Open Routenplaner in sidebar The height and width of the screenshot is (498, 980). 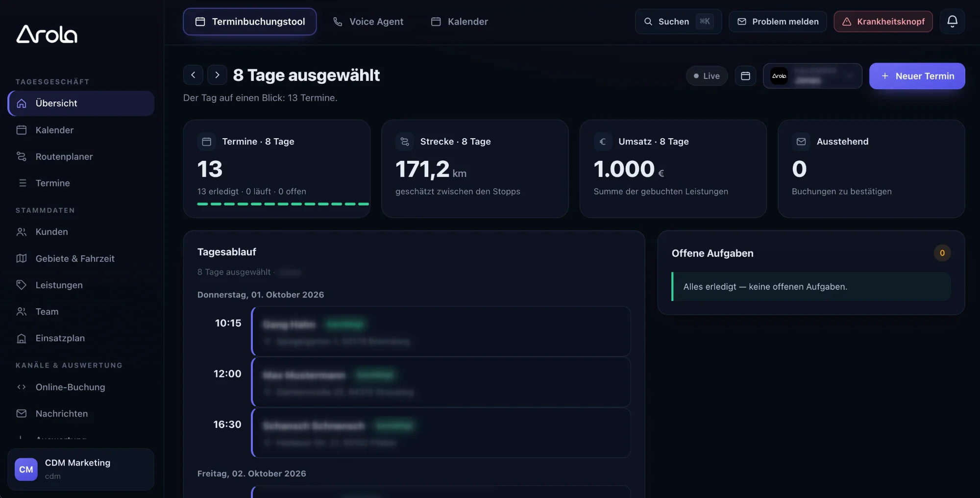pos(81,156)
